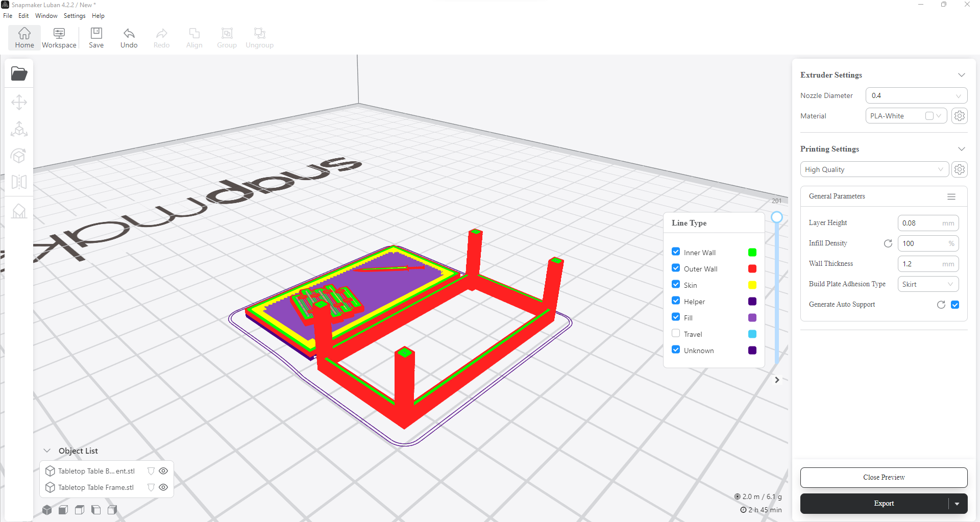Open the File menu
980x522 pixels.
8,16
